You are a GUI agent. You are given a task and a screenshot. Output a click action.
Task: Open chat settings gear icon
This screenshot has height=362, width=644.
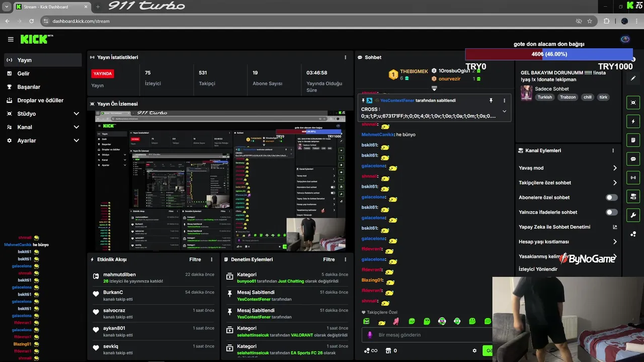point(474,350)
